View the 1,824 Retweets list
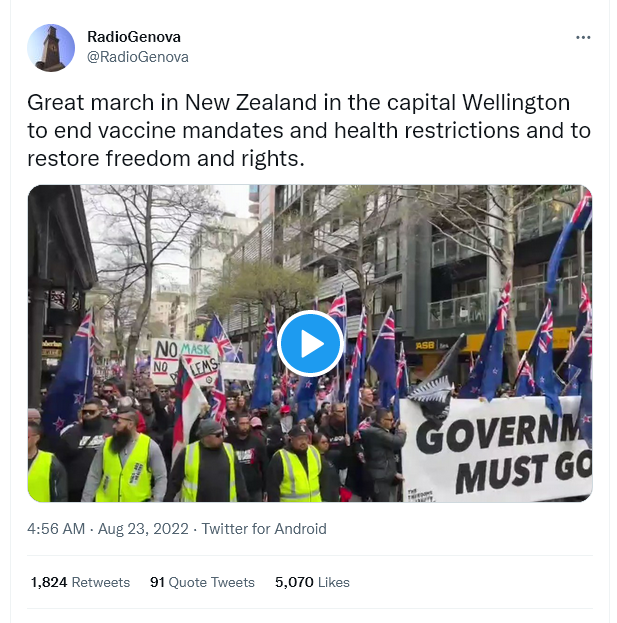The image size is (617, 623). point(80,582)
